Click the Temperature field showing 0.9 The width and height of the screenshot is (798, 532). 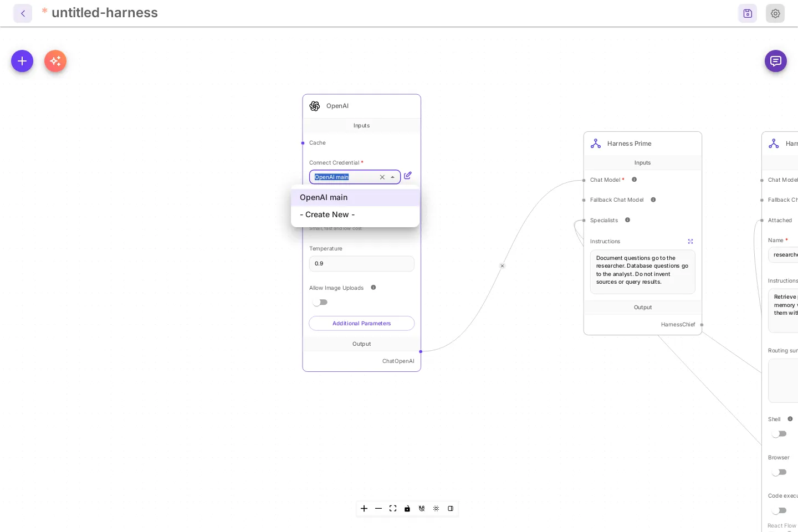pyautogui.click(x=362, y=264)
